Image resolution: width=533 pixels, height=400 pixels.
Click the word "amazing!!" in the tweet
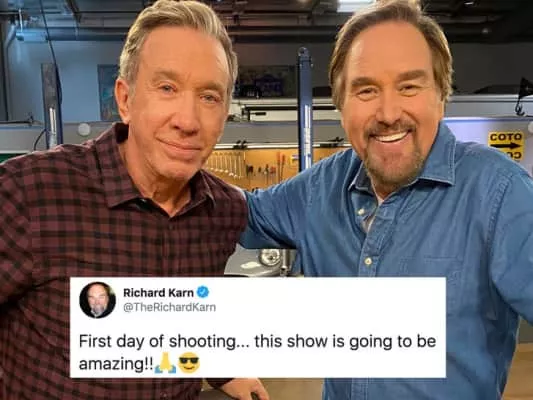116,364
